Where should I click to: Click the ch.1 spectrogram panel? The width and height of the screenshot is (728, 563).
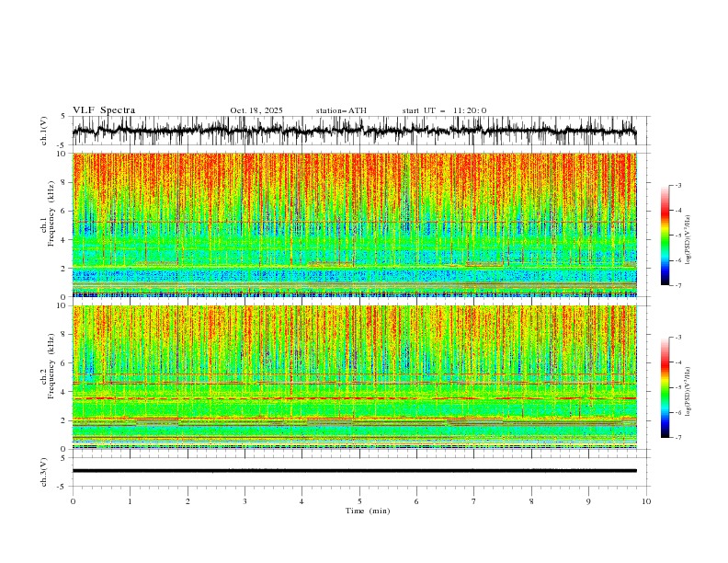(x=354, y=224)
